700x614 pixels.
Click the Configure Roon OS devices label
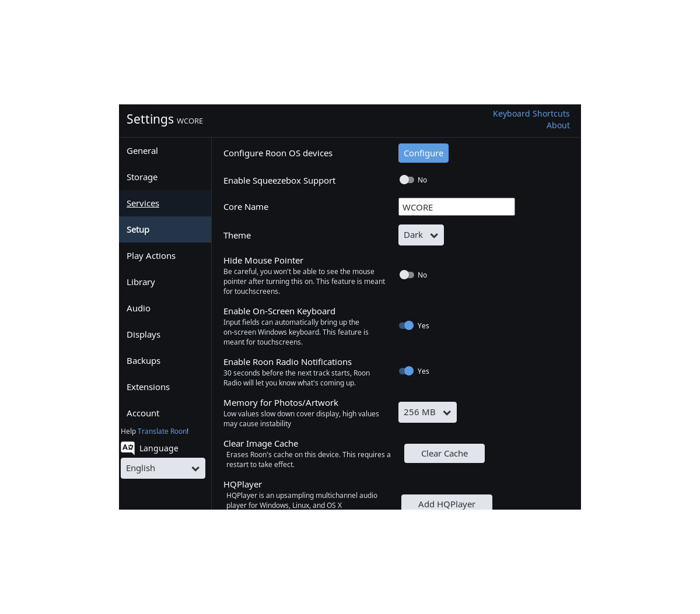point(278,153)
